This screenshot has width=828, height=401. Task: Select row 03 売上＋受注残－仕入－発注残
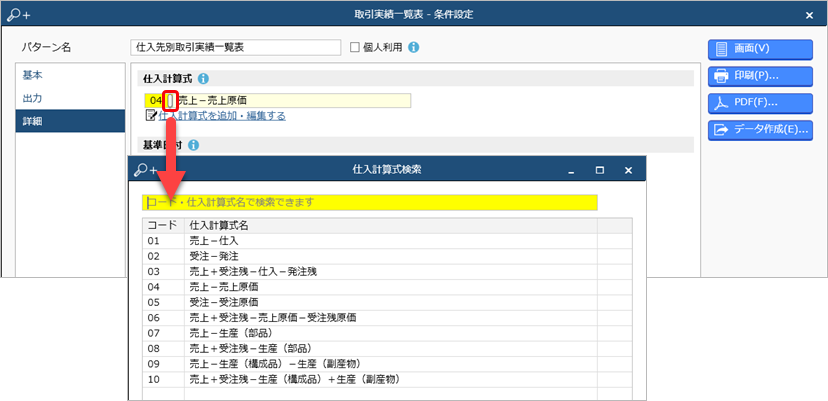click(387, 272)
